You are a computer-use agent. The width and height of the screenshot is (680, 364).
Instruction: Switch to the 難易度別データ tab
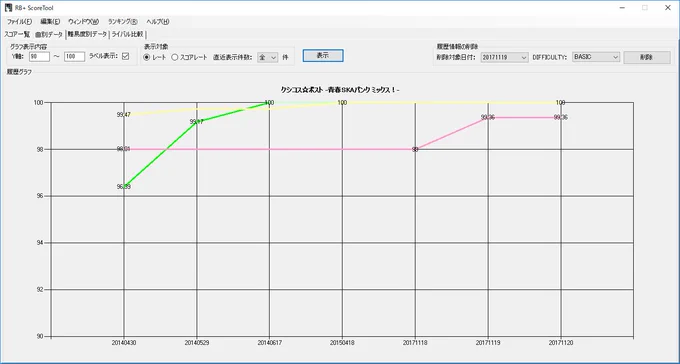click(x=87, y=35)
